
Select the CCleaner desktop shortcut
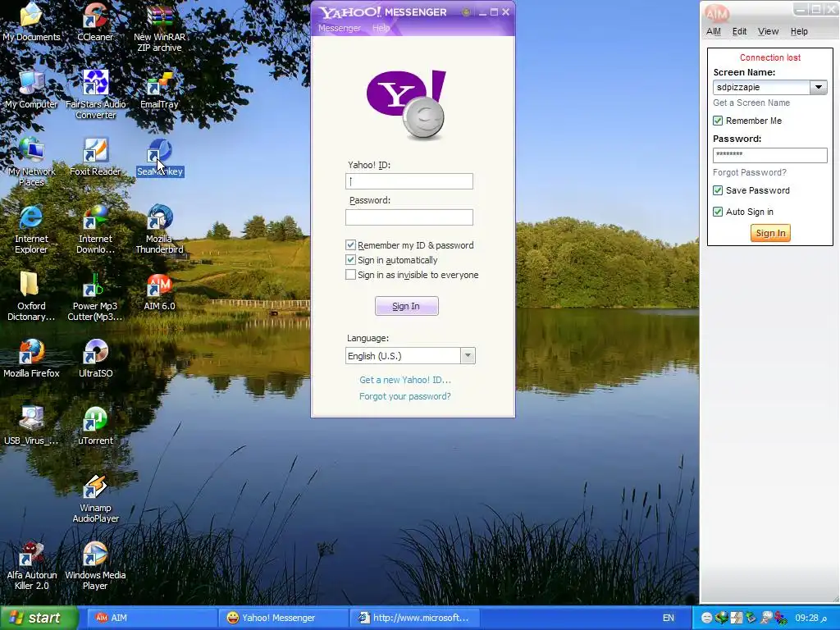click(95, 21)
